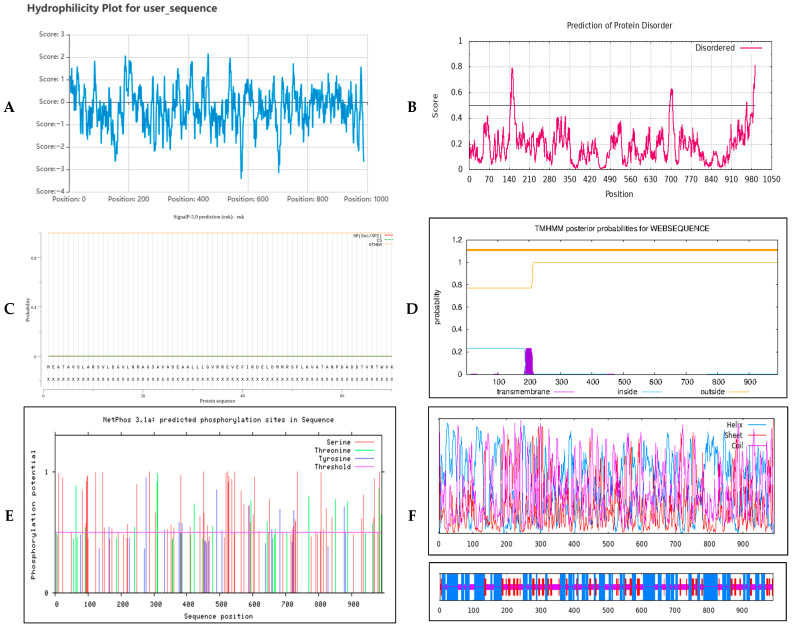Click the 'Position: 200' axis label
Screen dimensions: 793x627
(128, 199)
